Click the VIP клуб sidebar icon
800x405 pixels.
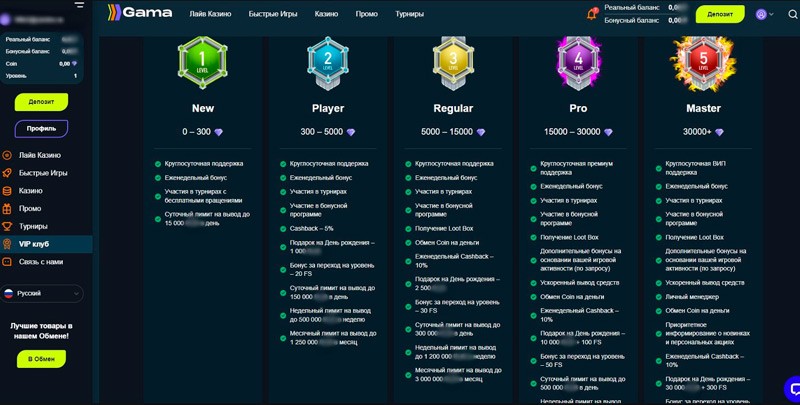click(x=8, y=244)
